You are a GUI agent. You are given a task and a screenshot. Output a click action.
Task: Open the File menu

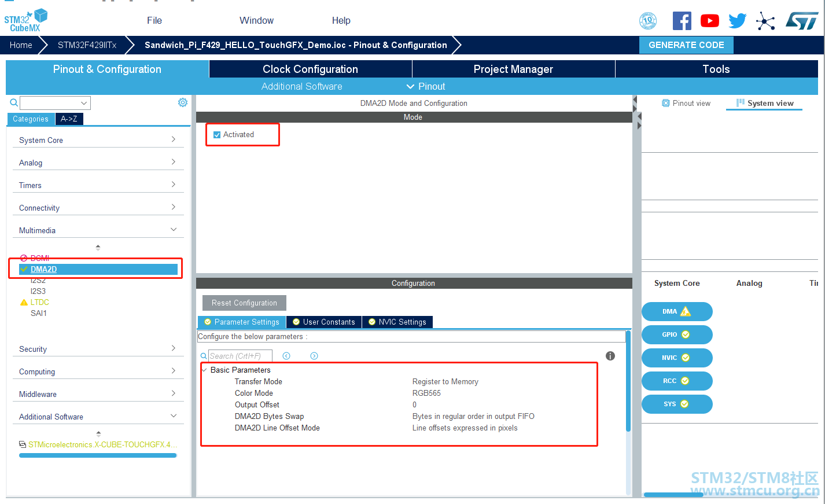tap(154, 20)
